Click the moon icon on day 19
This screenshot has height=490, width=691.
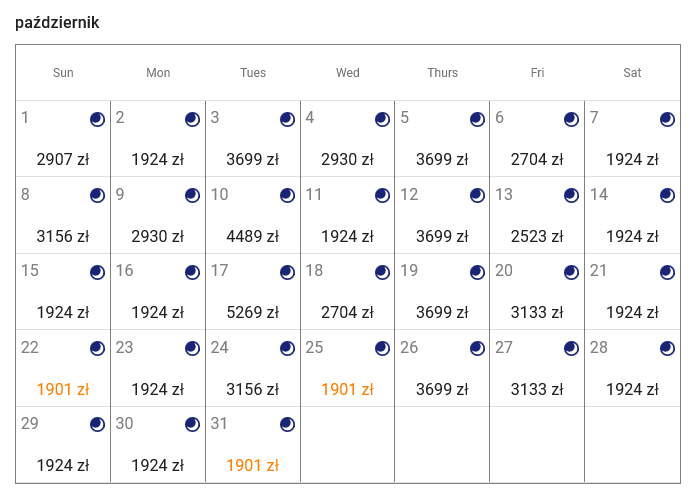tap(477, 272)
